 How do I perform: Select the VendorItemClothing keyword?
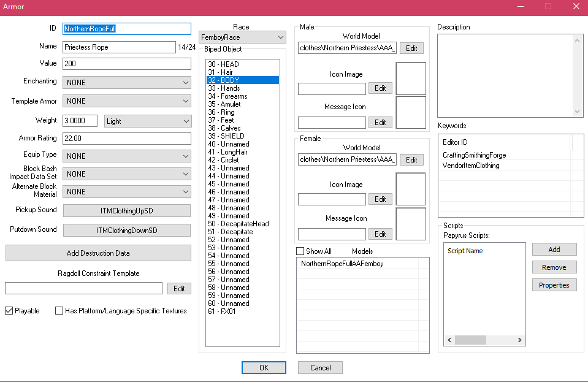coord(471,166)
